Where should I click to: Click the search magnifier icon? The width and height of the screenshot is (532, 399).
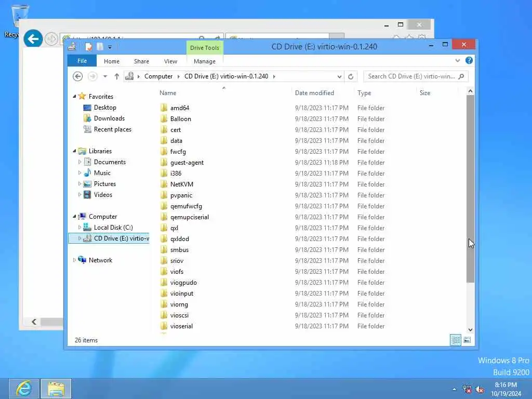(461, 76)
